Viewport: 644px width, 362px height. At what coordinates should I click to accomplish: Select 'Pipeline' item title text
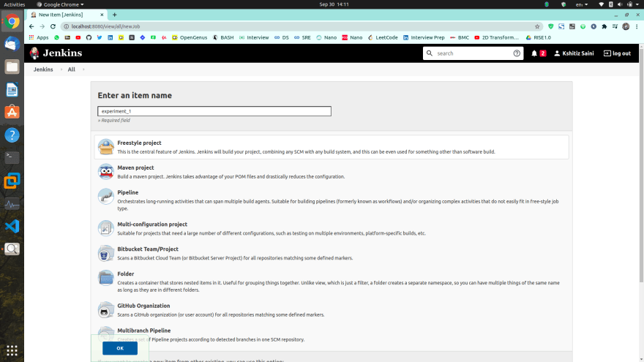(x=128, y=192)
